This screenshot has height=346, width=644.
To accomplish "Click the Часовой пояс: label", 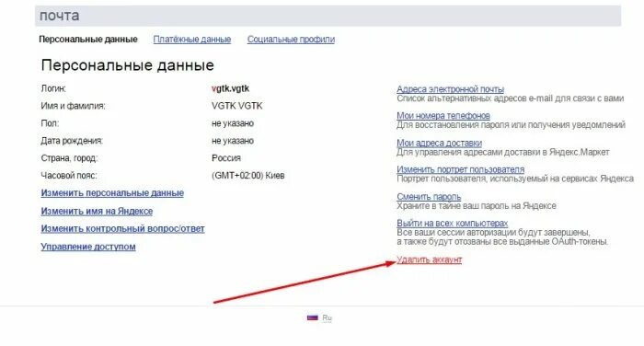I will [69, 176].
